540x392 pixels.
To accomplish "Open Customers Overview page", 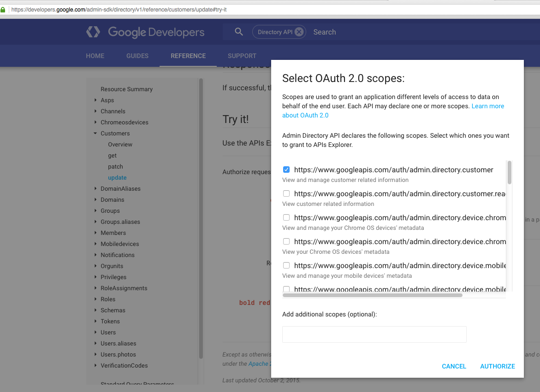I will coord(120,145).
